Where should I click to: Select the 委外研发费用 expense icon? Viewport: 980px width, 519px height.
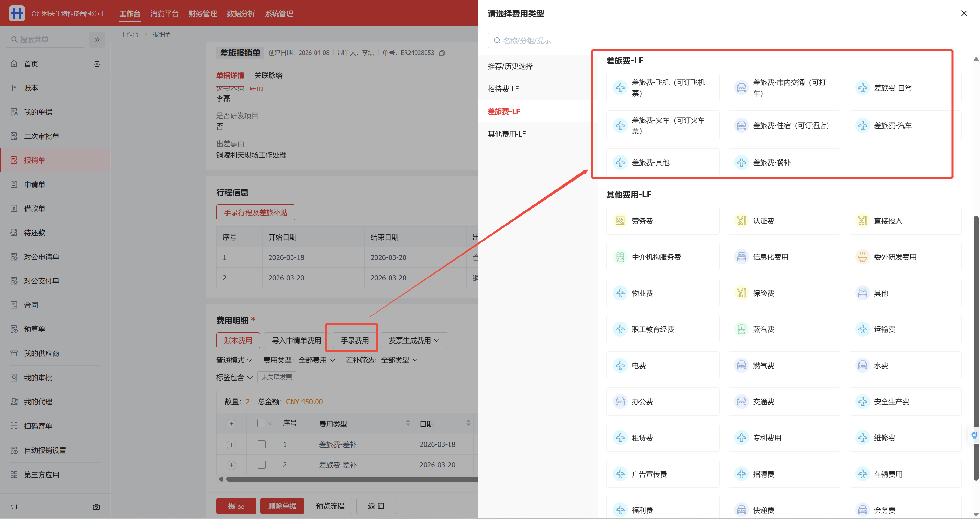pos(863,257)
